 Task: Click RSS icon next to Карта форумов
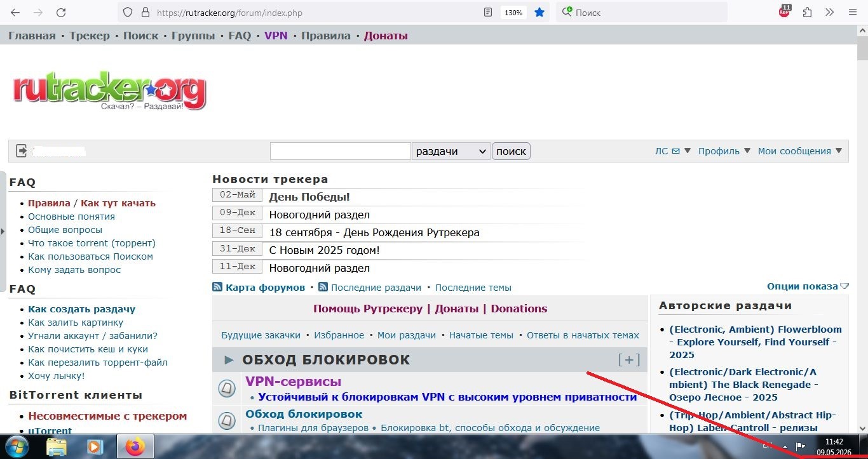click(x=217, y=287)
